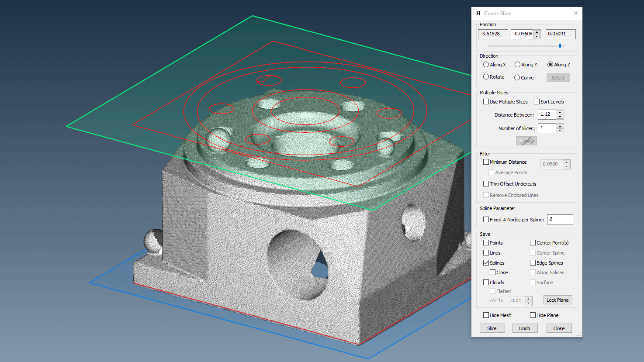The width and height of the screenshot is (644, 362).
Task: Select the Along Y direction
Action: [x=517, y=65]
